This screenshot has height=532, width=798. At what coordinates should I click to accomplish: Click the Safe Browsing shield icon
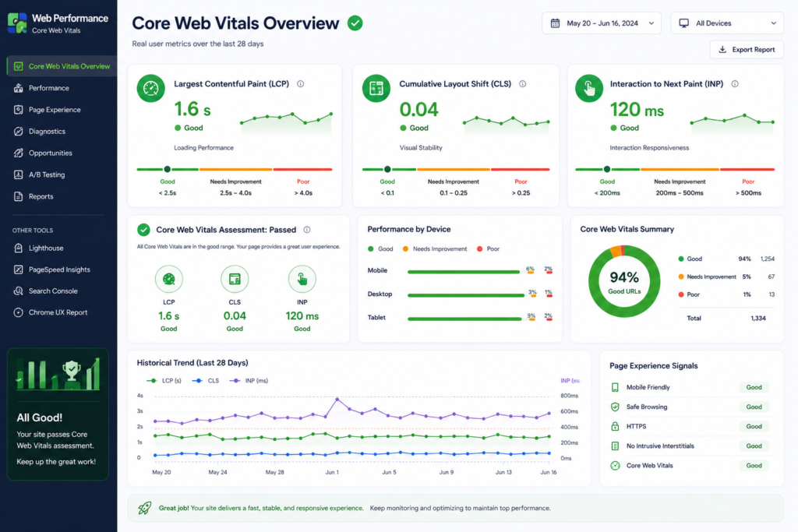(615, 407)
